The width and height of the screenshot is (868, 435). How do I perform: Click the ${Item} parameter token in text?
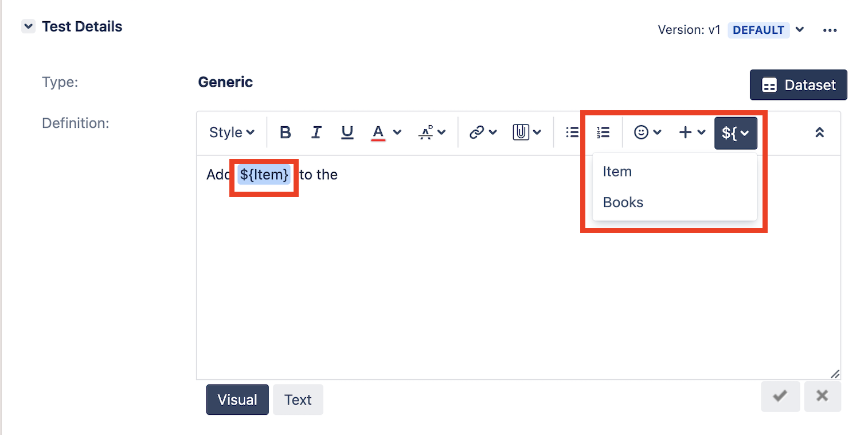264,174
